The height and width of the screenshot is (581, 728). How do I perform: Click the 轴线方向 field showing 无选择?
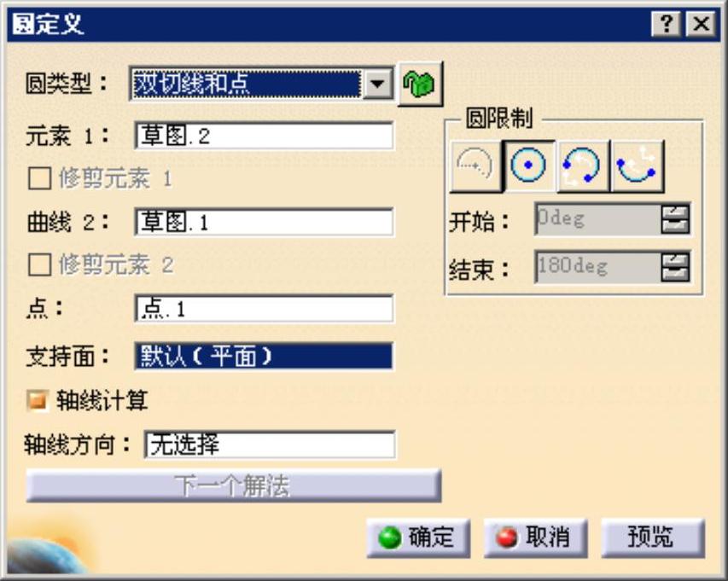270,444
